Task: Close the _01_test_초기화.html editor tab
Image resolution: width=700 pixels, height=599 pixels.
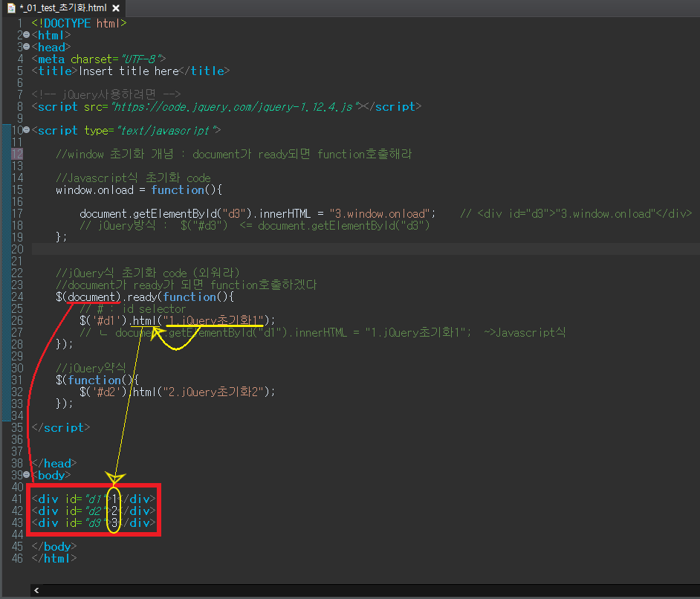Action: (x=116, y=8)
